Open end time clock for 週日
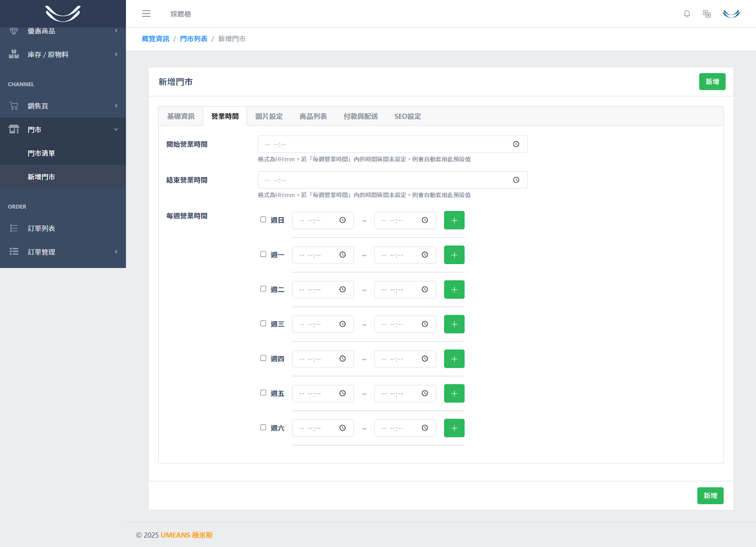The height and width of the screenshot is (547, 756). click(x=425, y=220)
